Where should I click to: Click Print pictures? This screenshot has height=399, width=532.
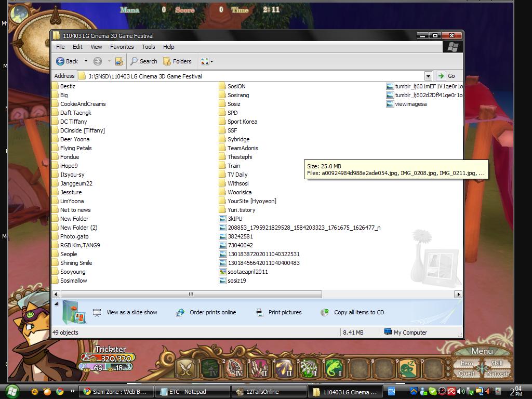tap(278, 312)
